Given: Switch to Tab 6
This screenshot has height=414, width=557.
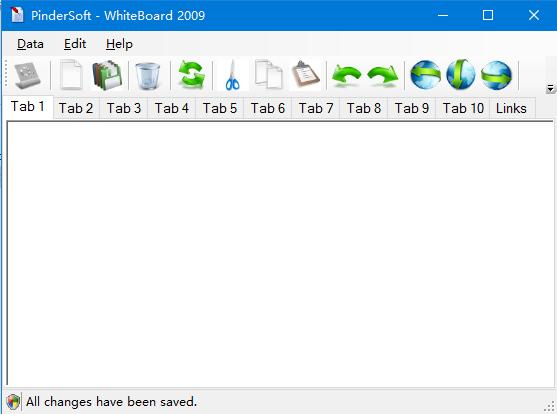Looking at the screenshot, I should point(268,108).
